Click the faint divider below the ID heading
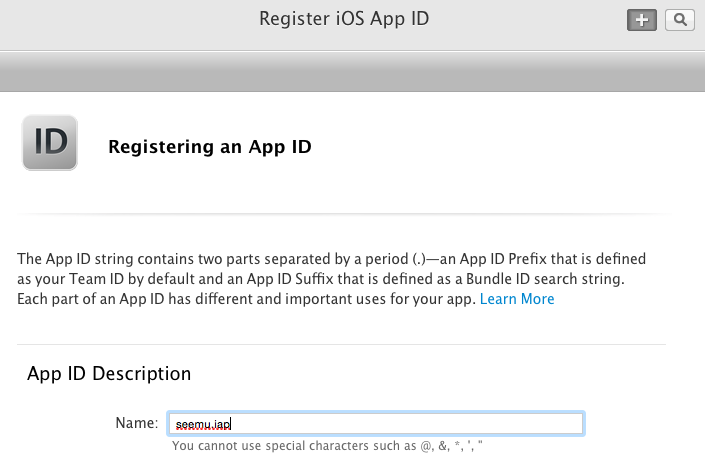This screenshot has height=466, width=705. pos(344,214)
